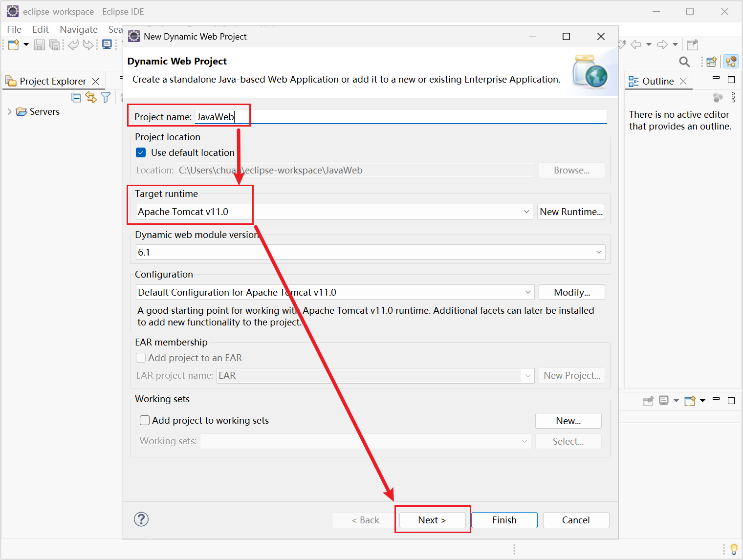Screen dimensions: 743x560
Task: Click the light bulb icon in status bar
Action: 734,549
